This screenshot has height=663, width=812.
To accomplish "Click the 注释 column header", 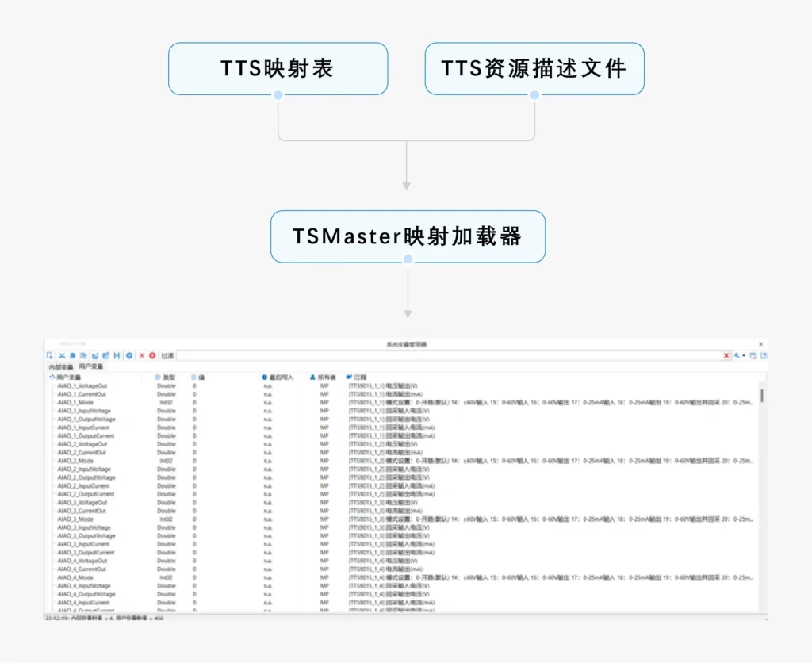I will [x=360, y=377].
